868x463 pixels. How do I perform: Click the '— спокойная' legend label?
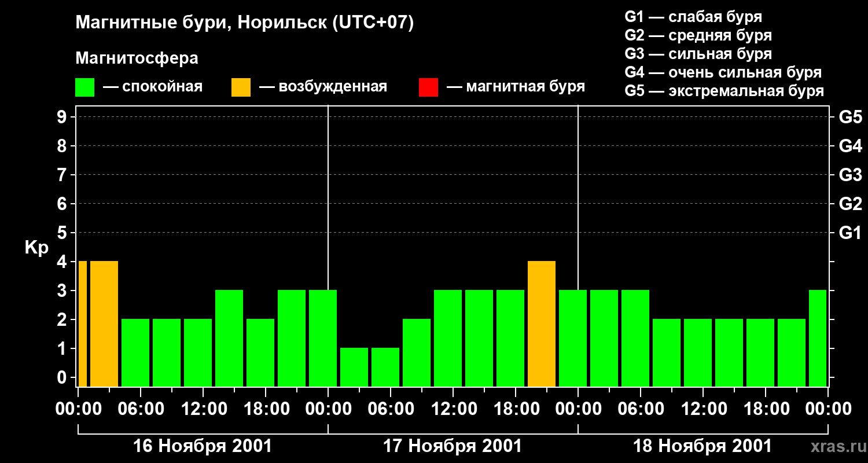153,87
